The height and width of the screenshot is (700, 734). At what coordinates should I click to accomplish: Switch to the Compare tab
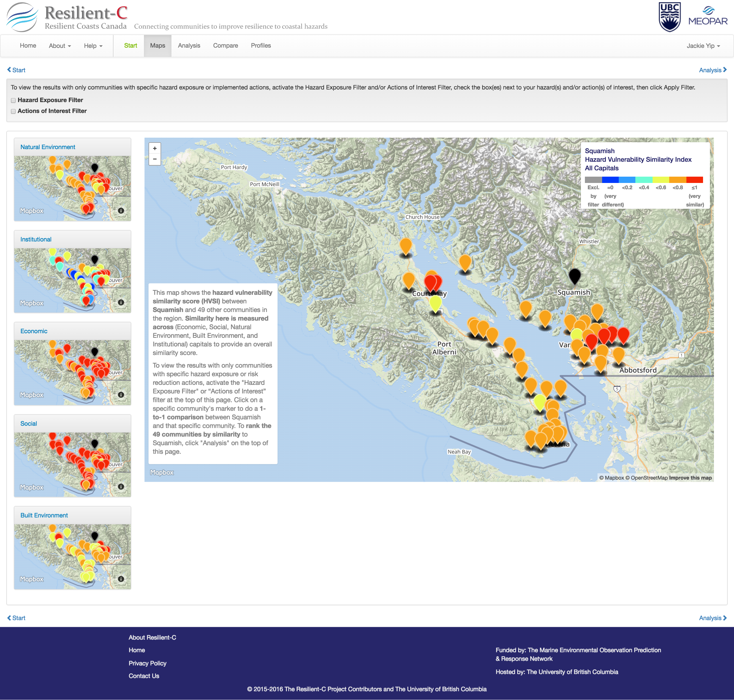[225, 46]
